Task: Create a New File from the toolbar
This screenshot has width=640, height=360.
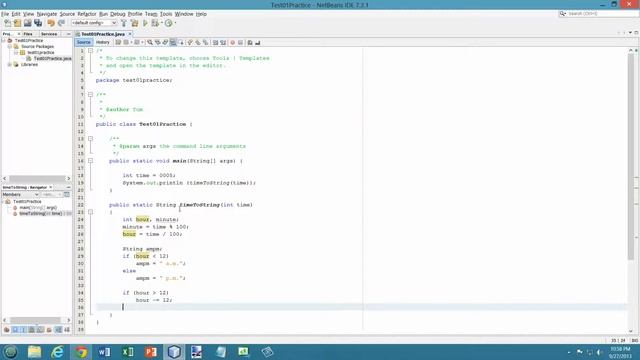Action: point(7,23)
